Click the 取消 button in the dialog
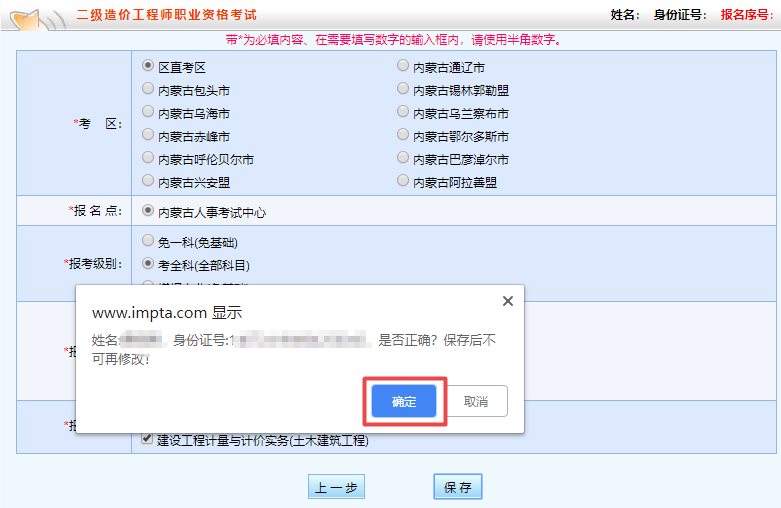This screenshot has width=781, height=508. [475, 401]
